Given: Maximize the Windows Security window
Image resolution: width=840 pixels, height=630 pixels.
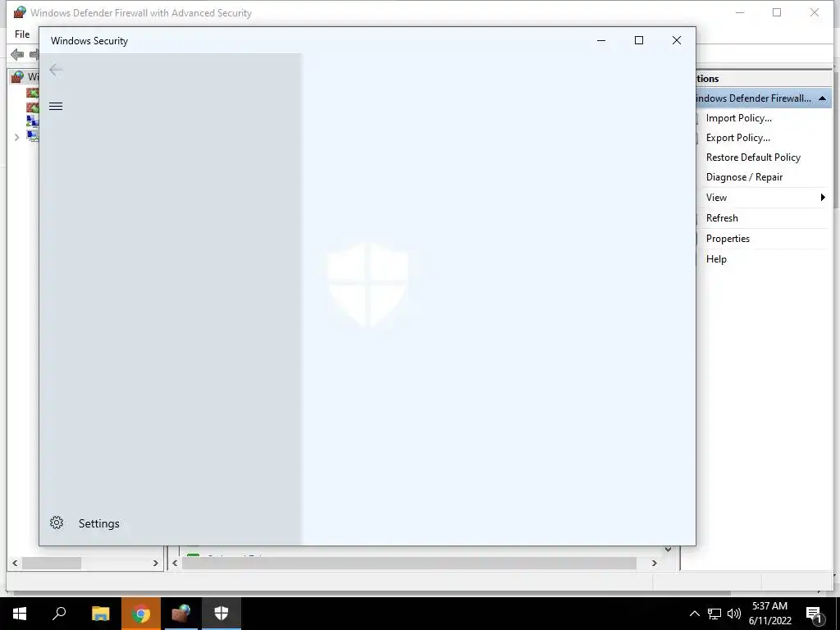Looking at the screenshot, I should (x=638, y=40).
